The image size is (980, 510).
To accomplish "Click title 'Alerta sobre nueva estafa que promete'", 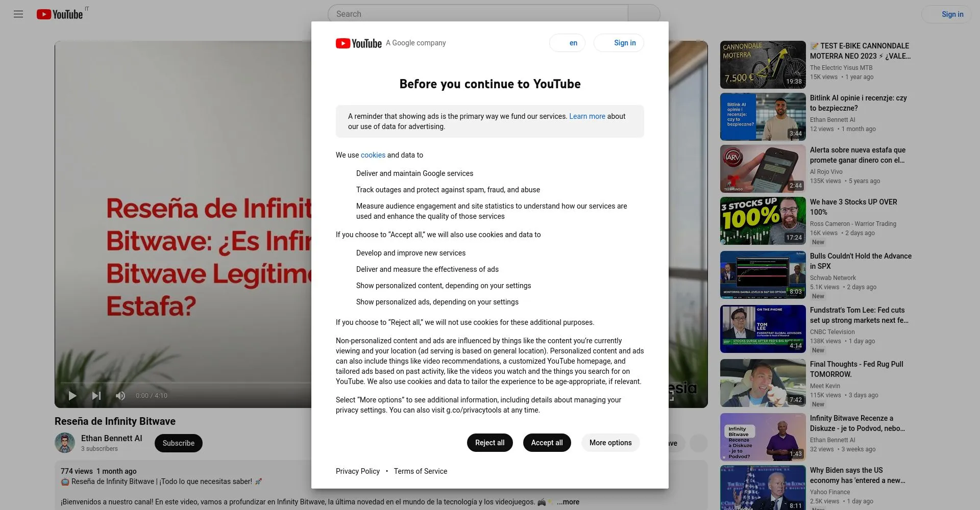I will pyautogui.click(x=857, y=155).
